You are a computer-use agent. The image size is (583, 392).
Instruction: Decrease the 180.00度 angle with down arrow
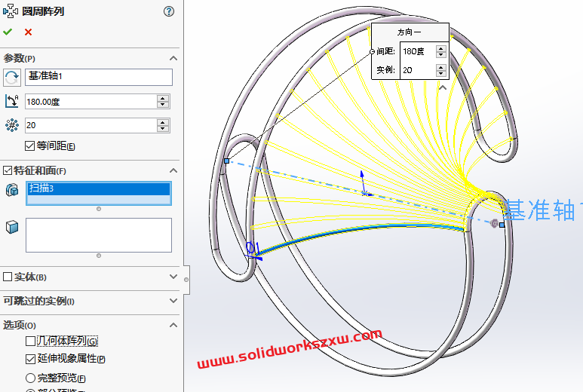(x=163, y=105)
